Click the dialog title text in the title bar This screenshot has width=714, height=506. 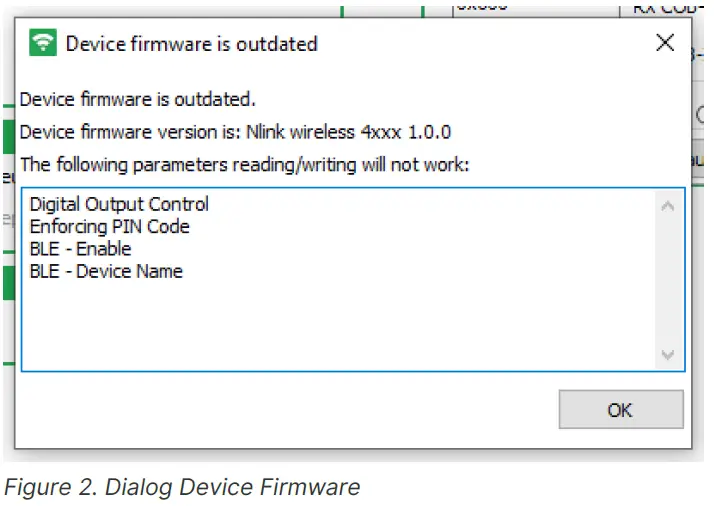pyautogui.click(x=191, y=43)
